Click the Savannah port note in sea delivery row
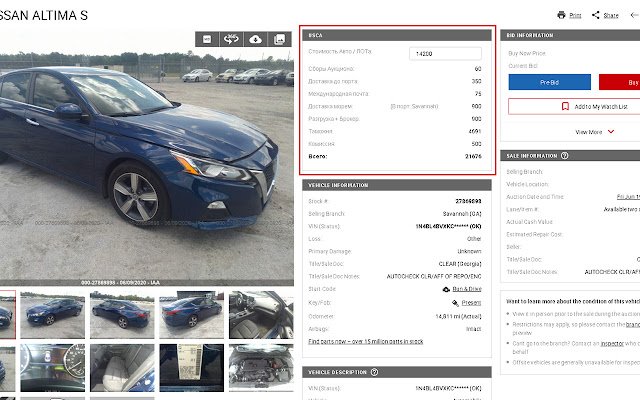The width and height of the screenshot is (640, 400). (414, 106)
